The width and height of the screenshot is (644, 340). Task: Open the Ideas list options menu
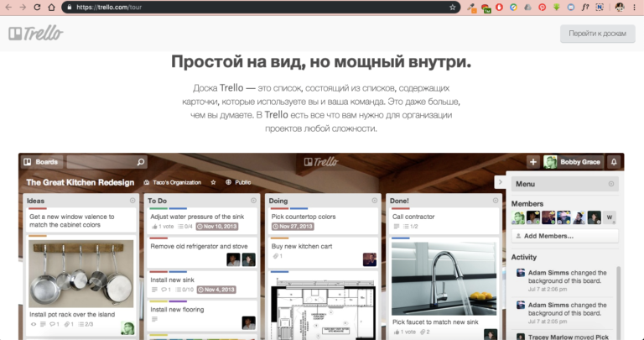[132, 201]
